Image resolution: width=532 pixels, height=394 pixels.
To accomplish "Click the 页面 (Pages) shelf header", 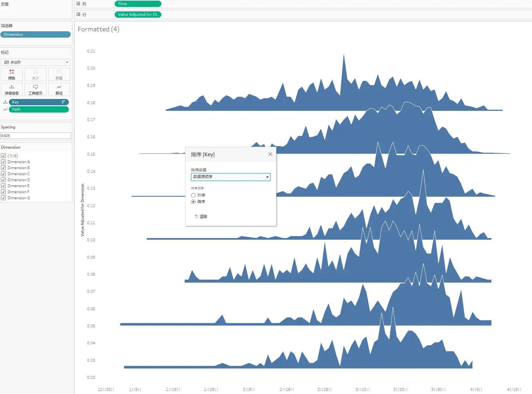I will click(5, 4).
